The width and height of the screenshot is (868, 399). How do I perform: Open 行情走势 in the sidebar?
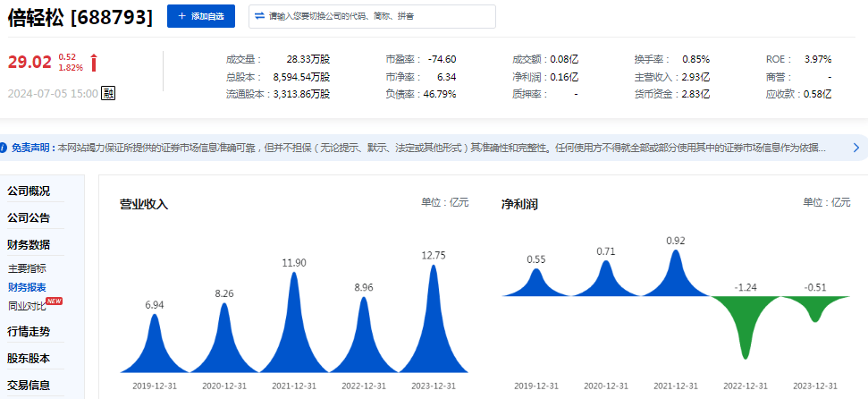click(x=29, y=332)
